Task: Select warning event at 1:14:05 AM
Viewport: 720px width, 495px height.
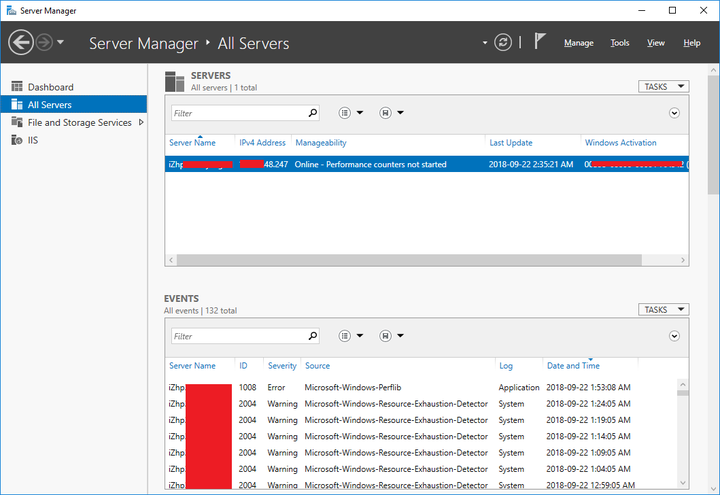Action: (421, 436)
